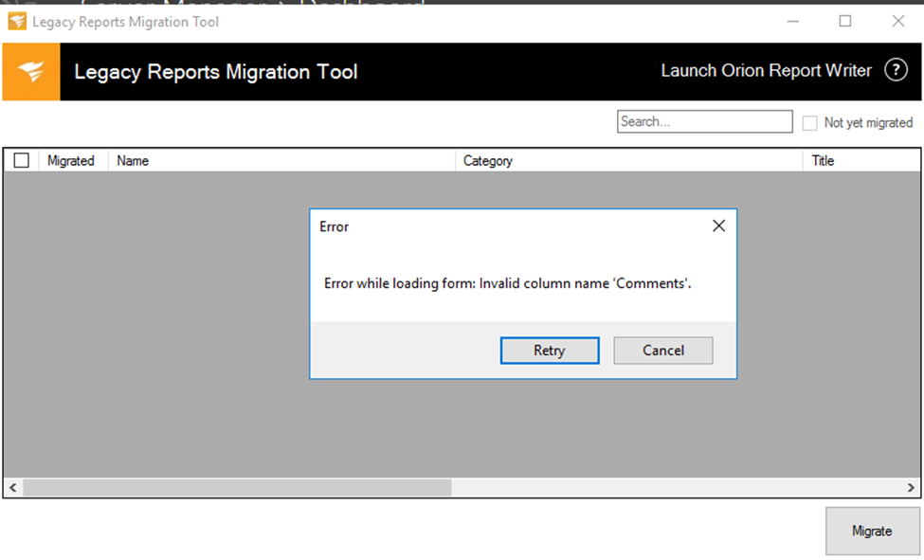
Task: Click the error message text about 'Comments'
Action: (507, 283)
